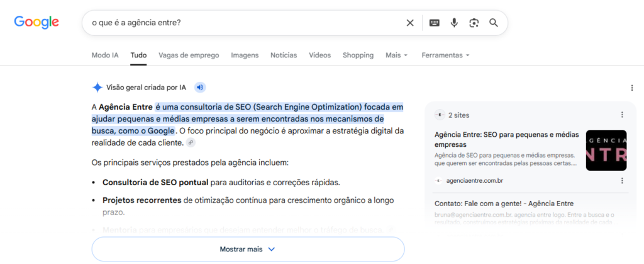Open the agenciaentre.com.br site link

pos(474,181)
